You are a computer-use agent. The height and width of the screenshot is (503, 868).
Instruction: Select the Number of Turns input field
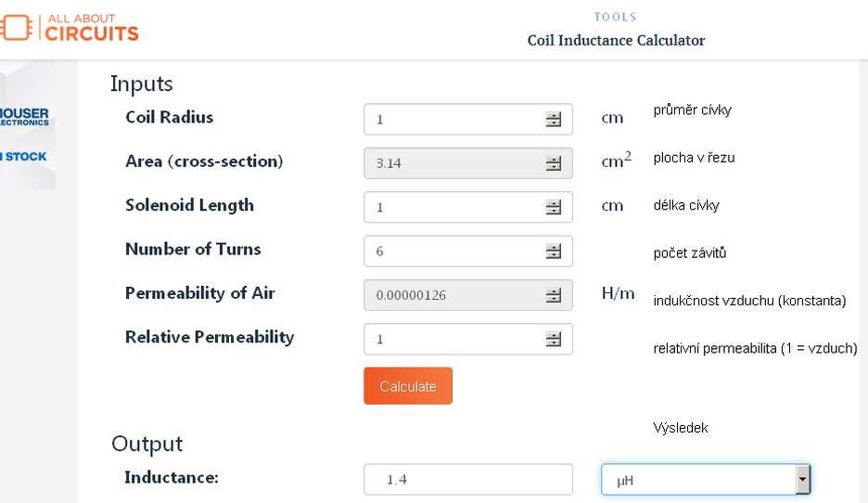click(467, 251)
